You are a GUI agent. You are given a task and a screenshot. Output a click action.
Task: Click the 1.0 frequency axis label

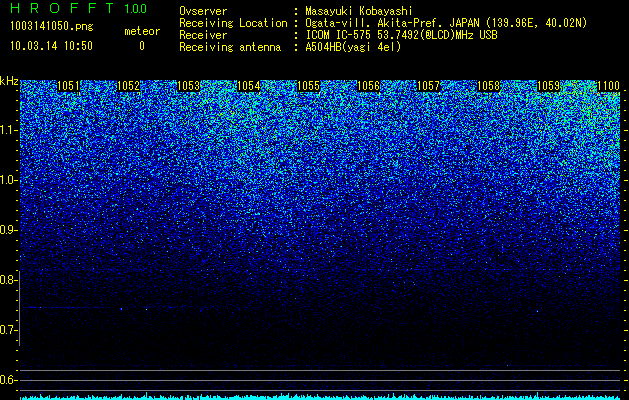(x=7, y=181)
